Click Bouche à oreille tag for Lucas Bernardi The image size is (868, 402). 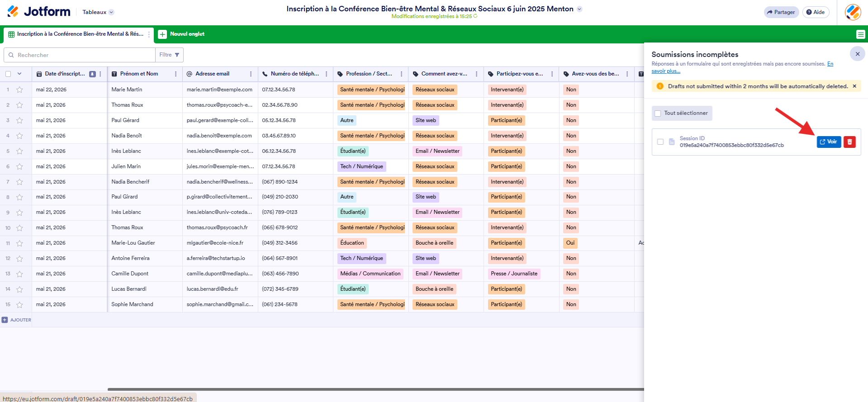(x=434, y=289)
